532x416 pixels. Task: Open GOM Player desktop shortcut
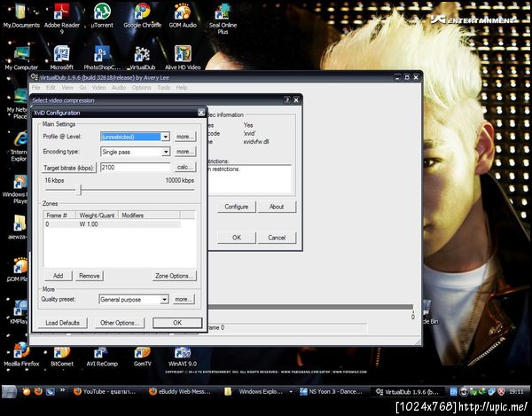(x=18, y=270)
